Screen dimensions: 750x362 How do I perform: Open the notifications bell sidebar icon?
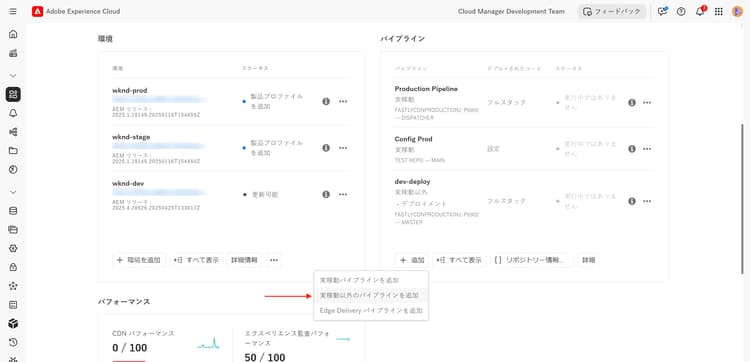point(13,113)
